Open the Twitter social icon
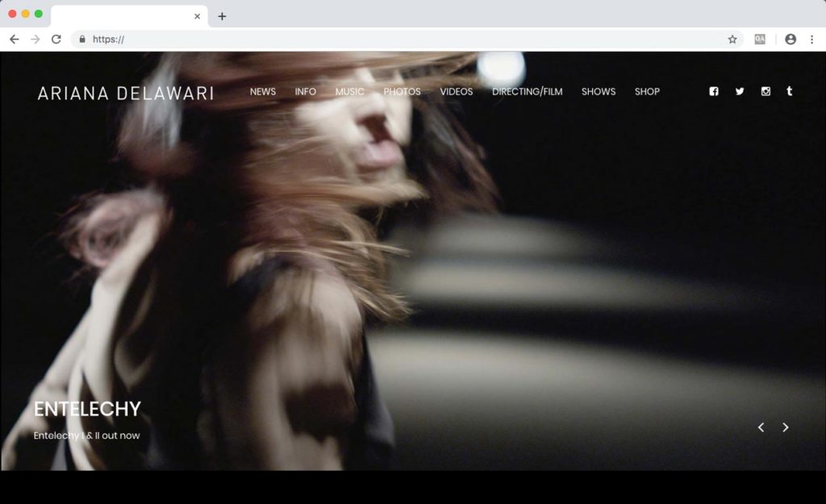The image size is (826, 504). click(740, 91)
